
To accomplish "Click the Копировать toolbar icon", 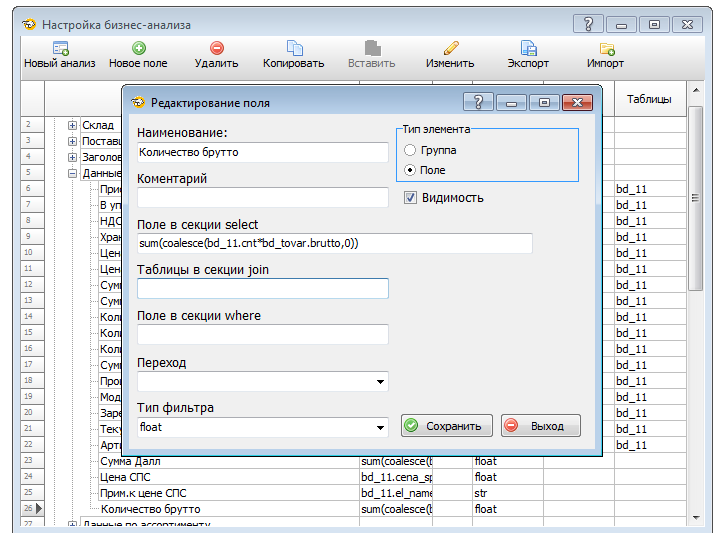I will (x=294, y=48).
